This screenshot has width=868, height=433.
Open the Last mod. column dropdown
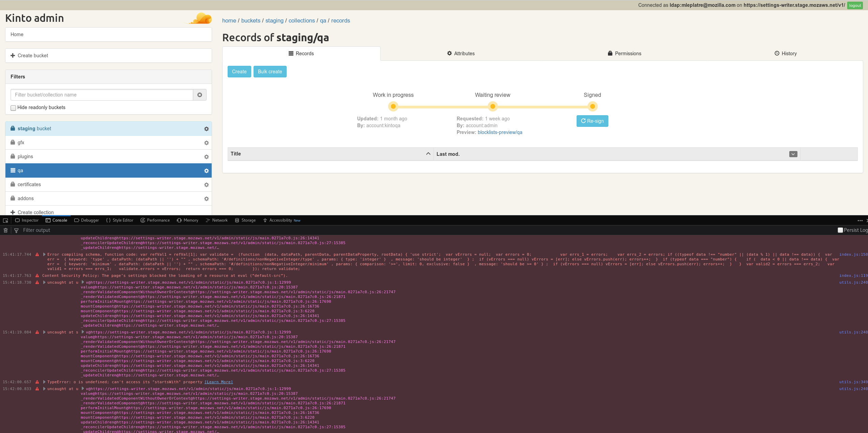793,154
